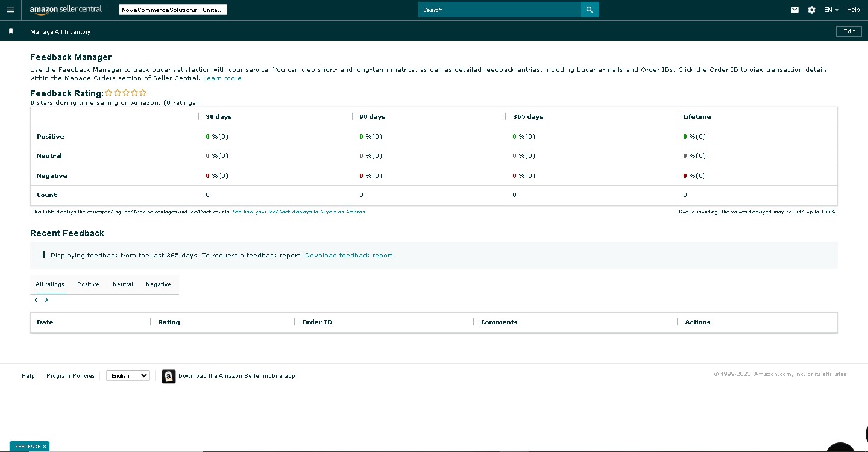
Task: Click the Lifetime column header
Action: 697,117
